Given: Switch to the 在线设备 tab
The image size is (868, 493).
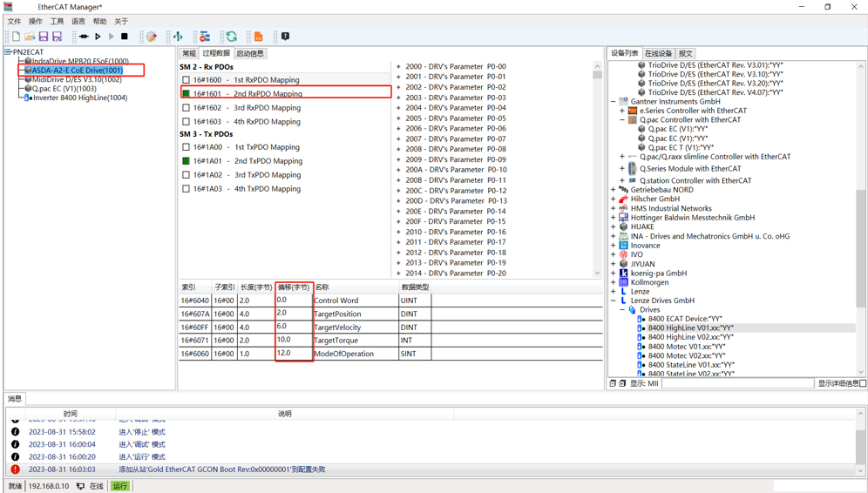Looking at the screenshot, I should click(658, 54).
